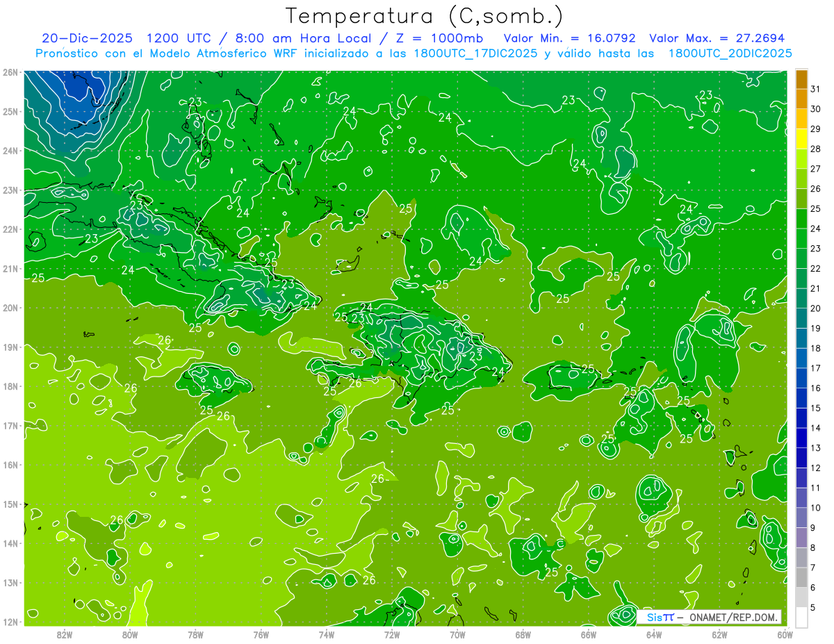Click colorbar label 13

[x=816, y=448]
